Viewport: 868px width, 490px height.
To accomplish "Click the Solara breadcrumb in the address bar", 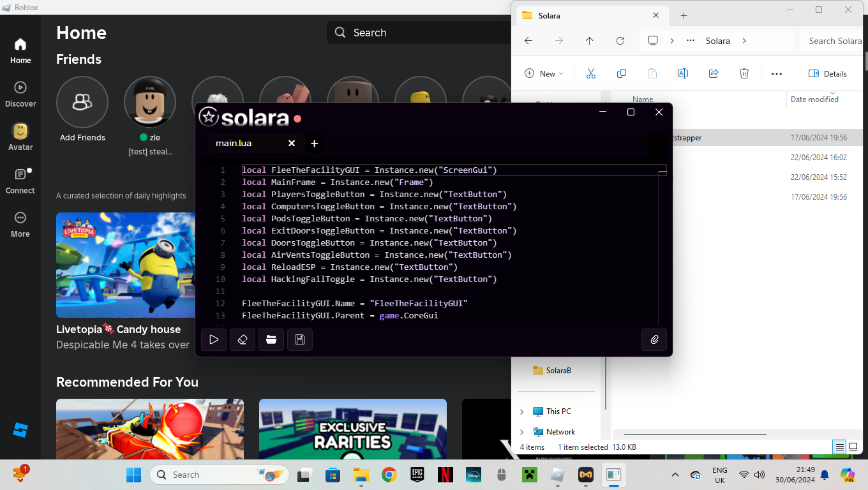I will pos(718,41).
